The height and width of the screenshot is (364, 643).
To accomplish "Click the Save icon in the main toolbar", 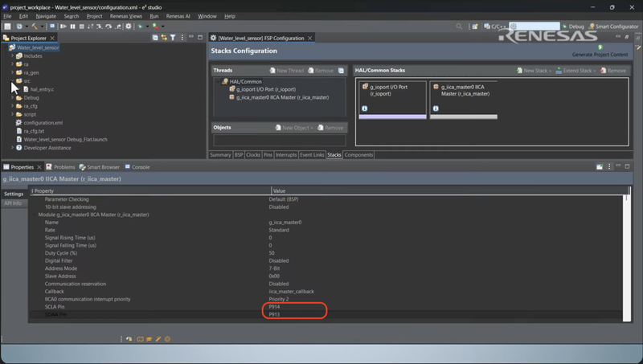I will click(x=7, y=27).
